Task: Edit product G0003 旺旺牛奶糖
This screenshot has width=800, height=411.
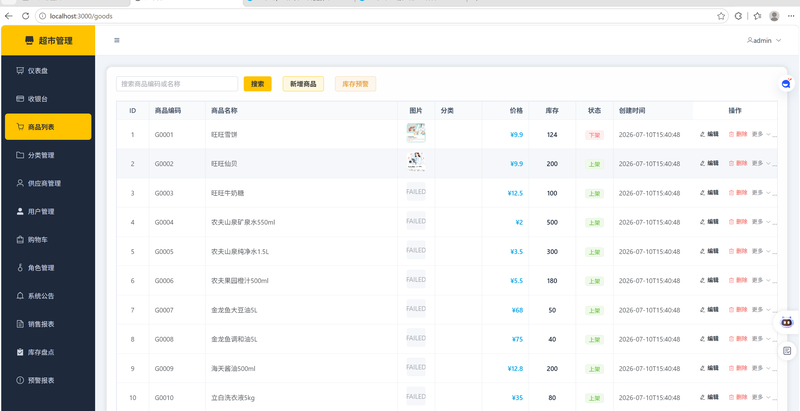Action: pos(709,193)
